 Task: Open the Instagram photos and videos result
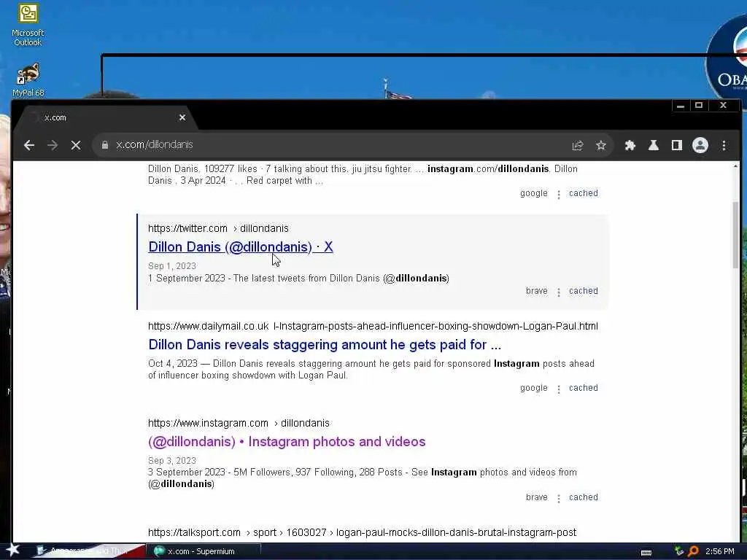(287, 441)
